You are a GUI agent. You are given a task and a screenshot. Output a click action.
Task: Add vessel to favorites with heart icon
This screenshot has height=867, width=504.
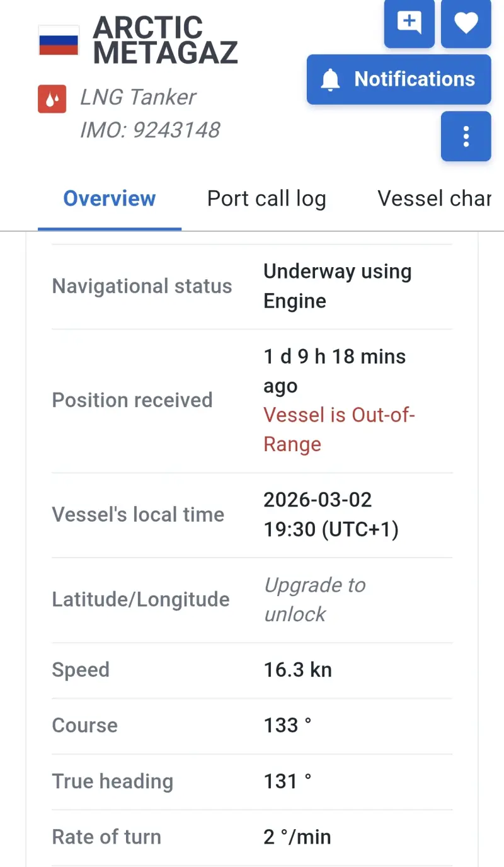pyautogui.click(x=466, y=23)
